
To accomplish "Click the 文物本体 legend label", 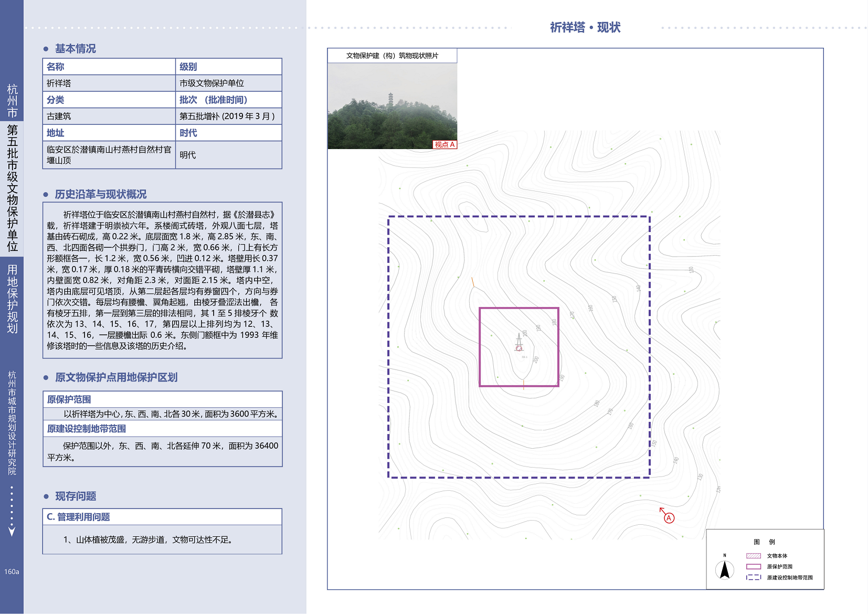I will (777, 556).
